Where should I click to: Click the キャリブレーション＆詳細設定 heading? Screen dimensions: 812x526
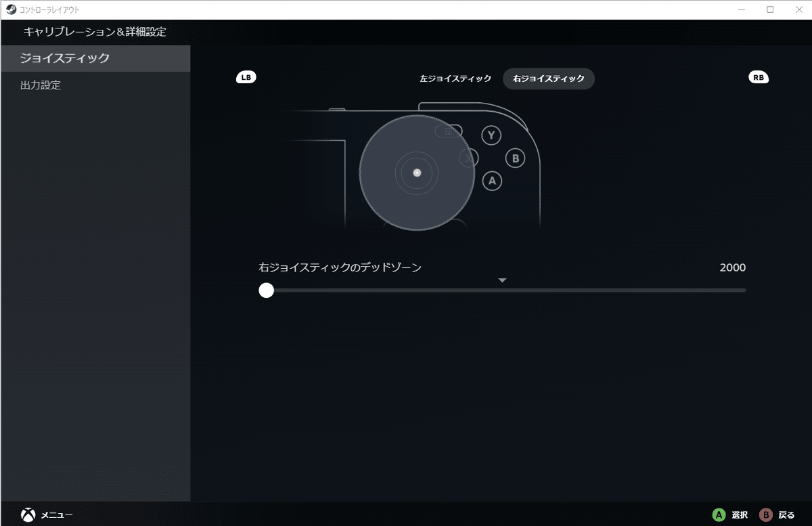point(95,32)
